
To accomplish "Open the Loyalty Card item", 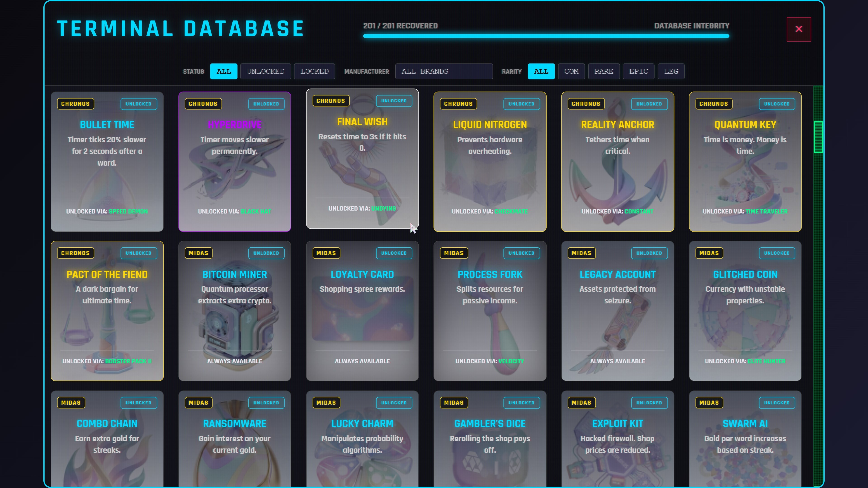I will 362,311.
